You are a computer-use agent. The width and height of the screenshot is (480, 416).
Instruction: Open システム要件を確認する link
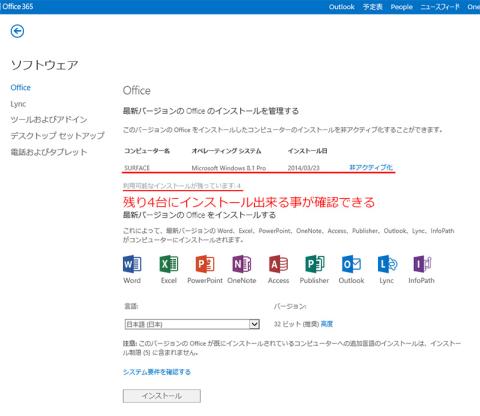pos(157,372)
